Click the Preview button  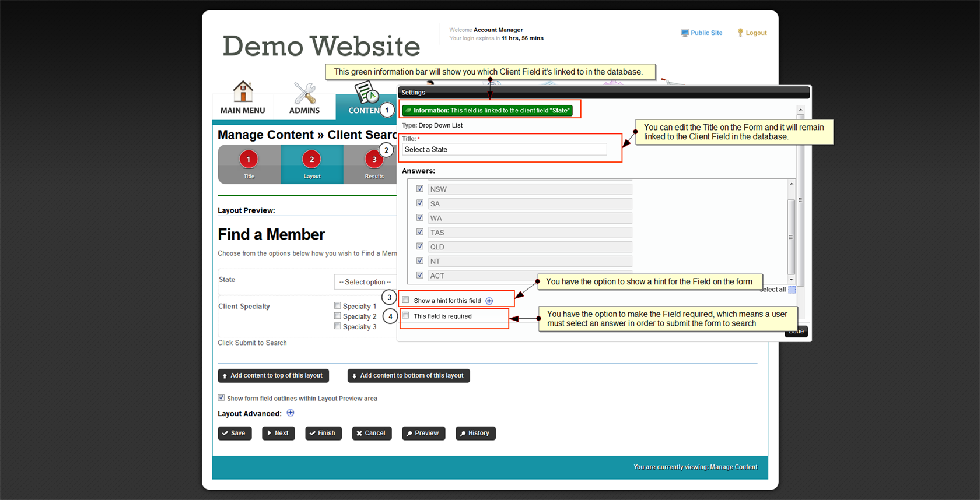click(423, 433)
